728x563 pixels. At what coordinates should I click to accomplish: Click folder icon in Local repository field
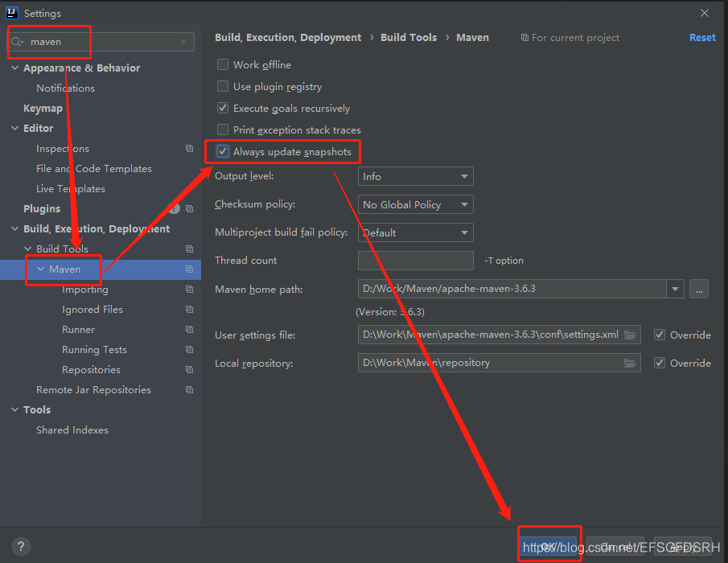630,363
